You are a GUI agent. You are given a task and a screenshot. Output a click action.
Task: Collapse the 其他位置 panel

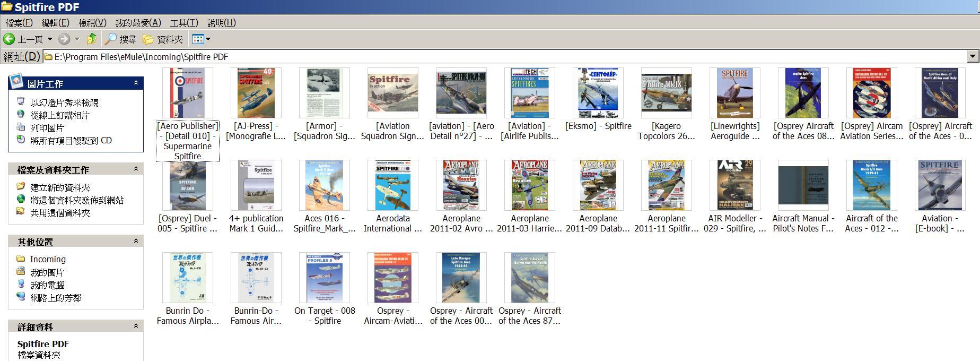tap(136, 241)
